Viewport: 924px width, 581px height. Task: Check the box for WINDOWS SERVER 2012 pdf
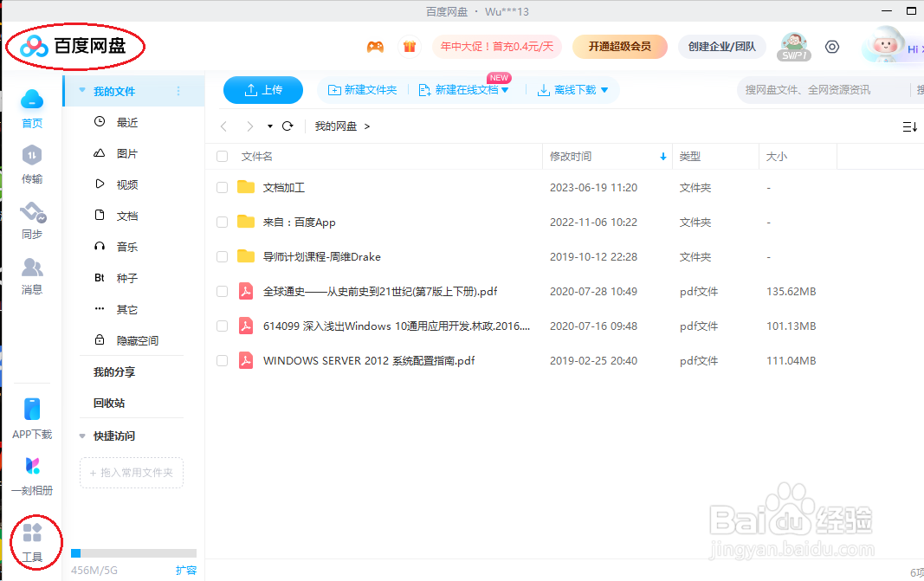(223, 360)
